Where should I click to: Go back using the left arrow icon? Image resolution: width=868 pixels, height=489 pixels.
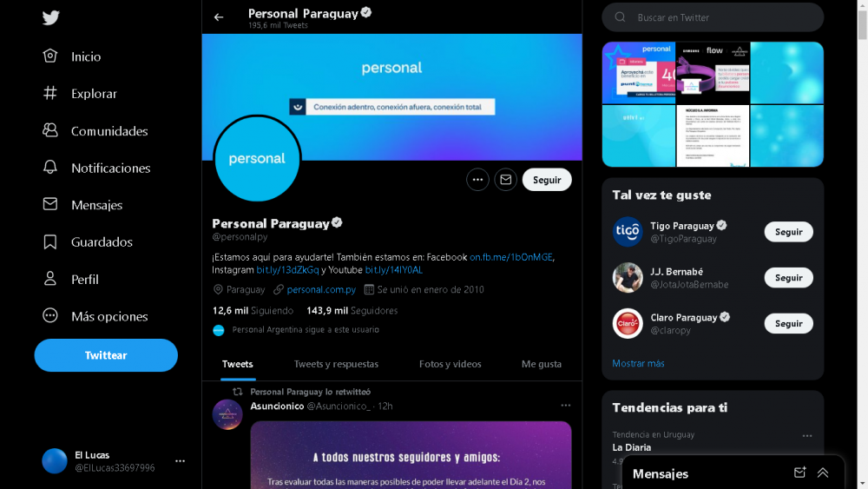(219, 17)
